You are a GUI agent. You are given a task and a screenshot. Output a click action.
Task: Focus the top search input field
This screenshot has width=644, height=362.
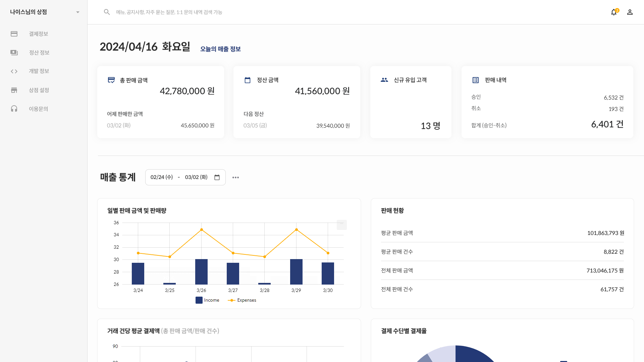coord(169,12)
